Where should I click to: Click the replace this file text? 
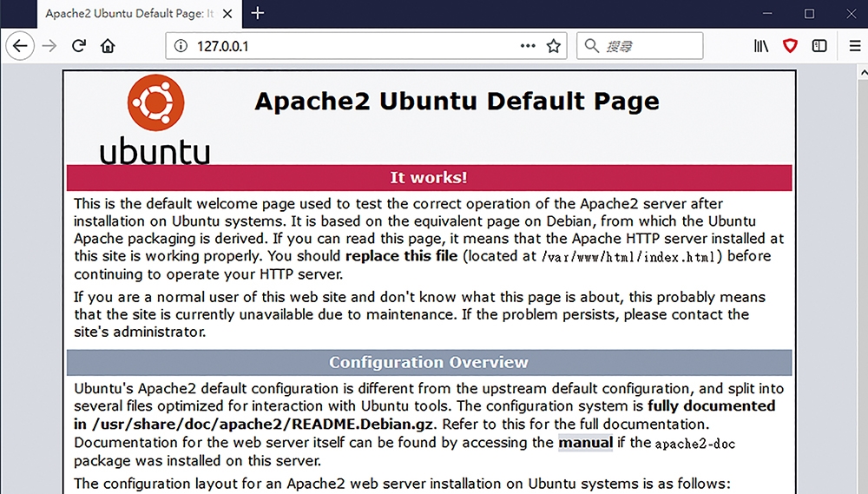401,256
